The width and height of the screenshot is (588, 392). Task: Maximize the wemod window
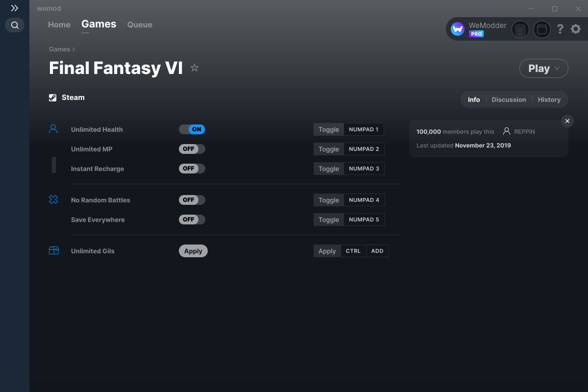click(555, 9)
